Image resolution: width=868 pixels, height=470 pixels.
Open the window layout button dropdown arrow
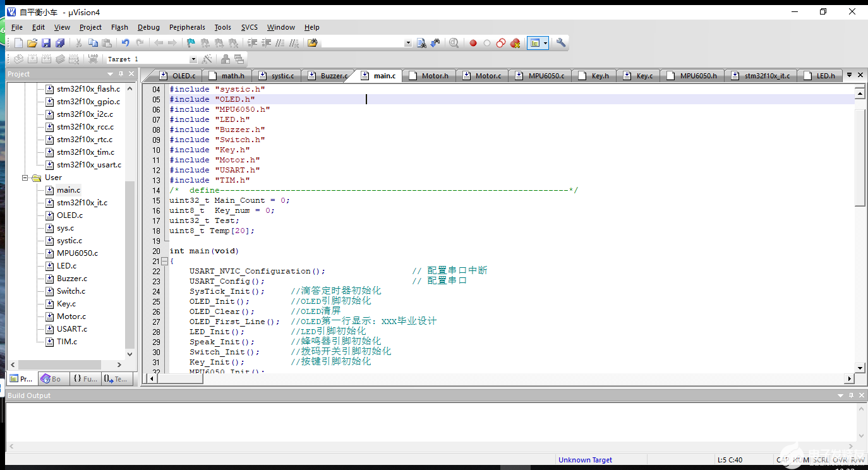[x=545, y=43]
